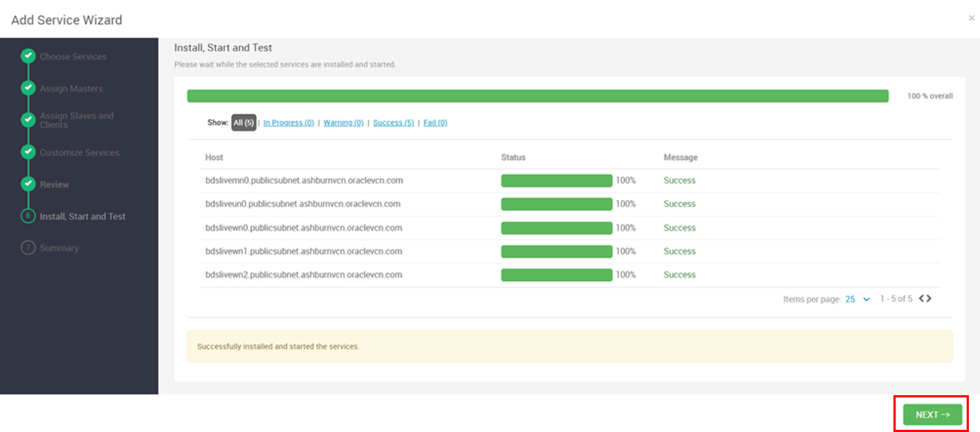Open Assign Masters wizard step
The image size is (980, 432).
click(71, 88)
